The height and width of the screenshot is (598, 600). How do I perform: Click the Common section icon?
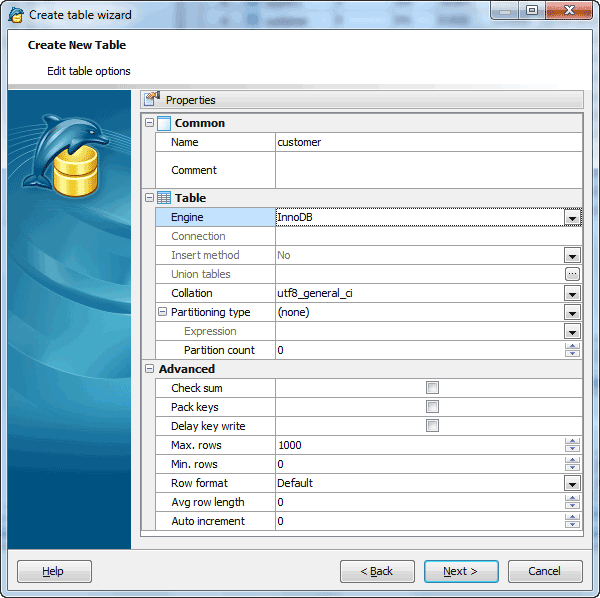coord(164,123)
